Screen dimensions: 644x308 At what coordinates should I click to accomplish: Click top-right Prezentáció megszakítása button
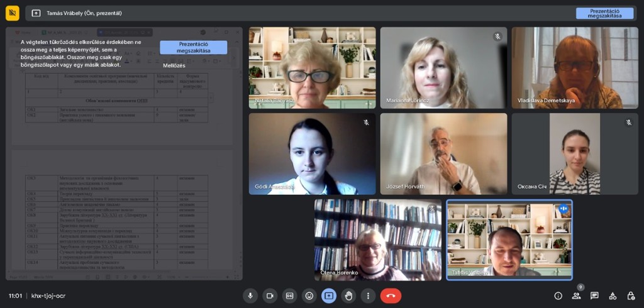[x=604, y=13]
